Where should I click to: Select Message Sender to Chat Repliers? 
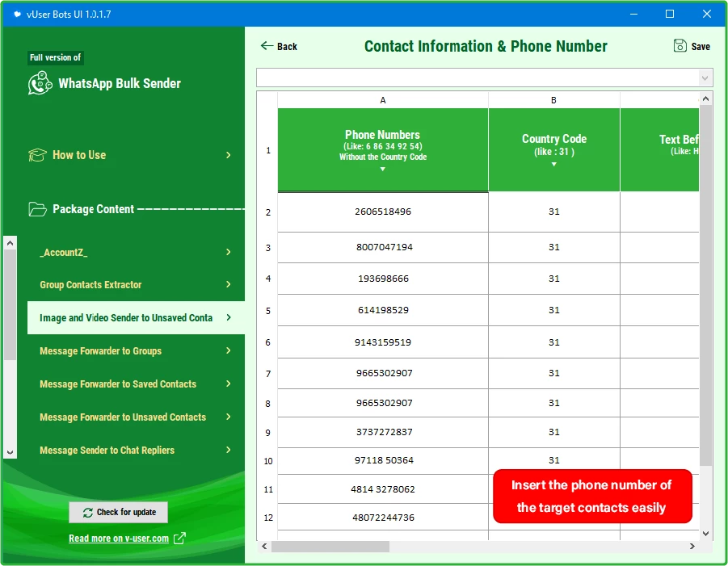(136, 450)
